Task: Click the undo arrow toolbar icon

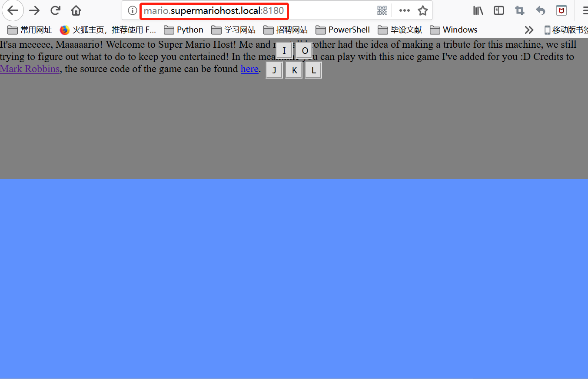Action: click(x=540, y=10)
